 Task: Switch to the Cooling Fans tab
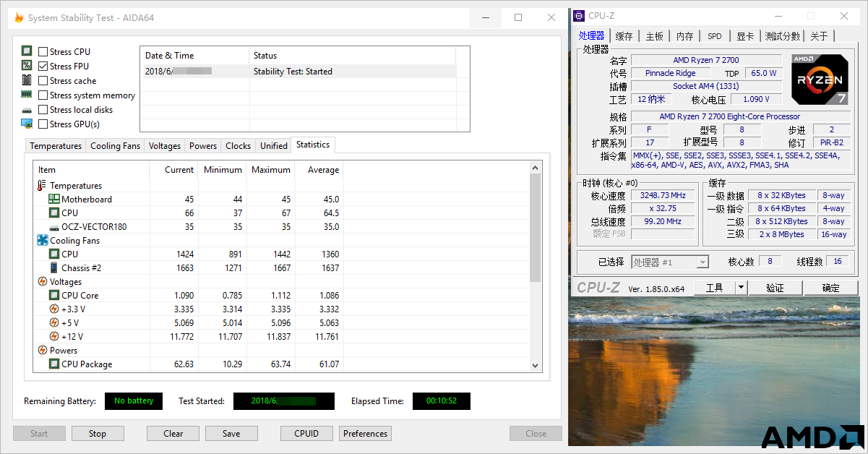pos(115,146)
